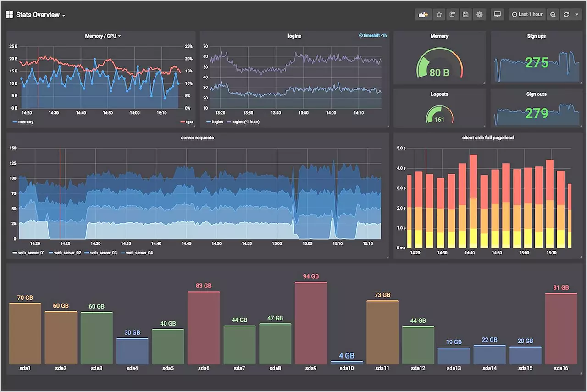Toggle web_server_03 legend entry
The image size is (587, 392).
(x=100, y=253)
